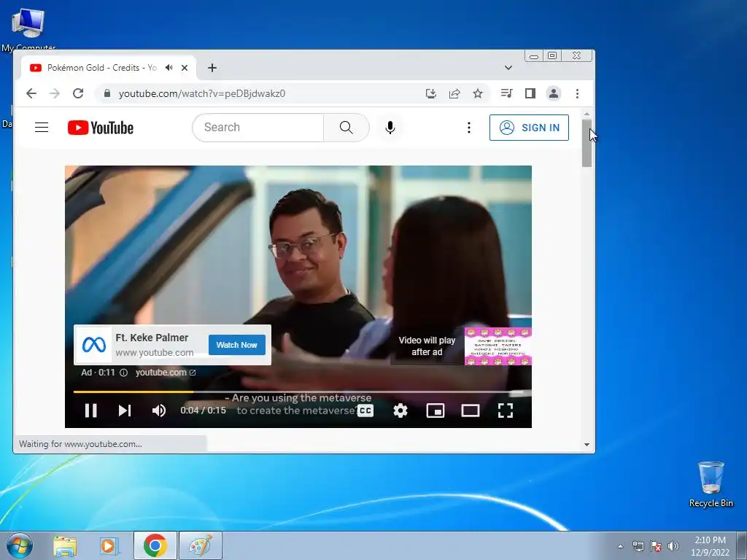The image size is (747, 560).
Task: Click the address bar URL
Action: coord(202,93)
